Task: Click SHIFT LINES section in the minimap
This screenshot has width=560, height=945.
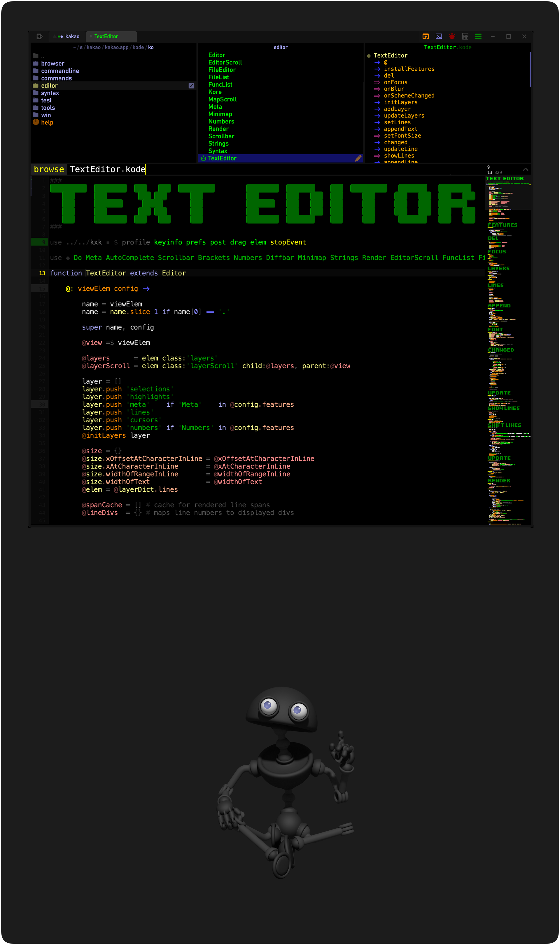Action: (504, 425)
